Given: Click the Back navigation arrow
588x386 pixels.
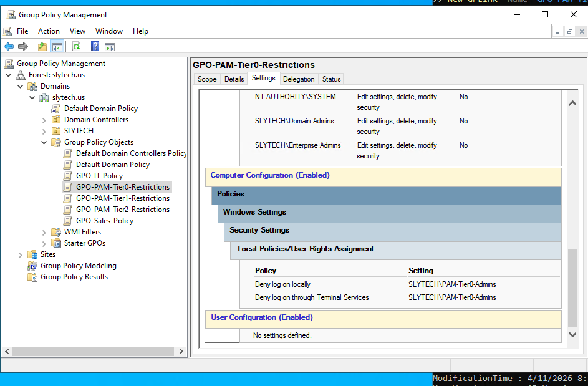Looking at the screenshot, I should [8, 46].
